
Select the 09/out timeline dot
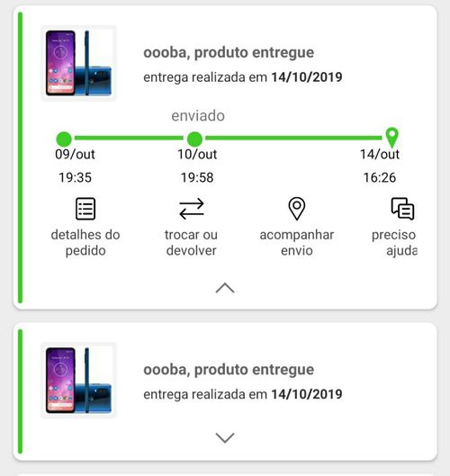coord(64,139)
